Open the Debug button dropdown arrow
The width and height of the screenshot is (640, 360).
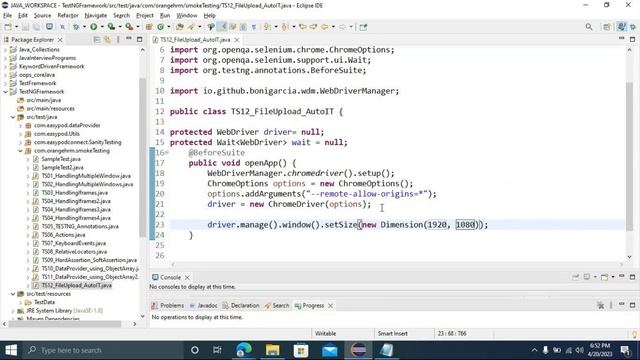point(84,27)
